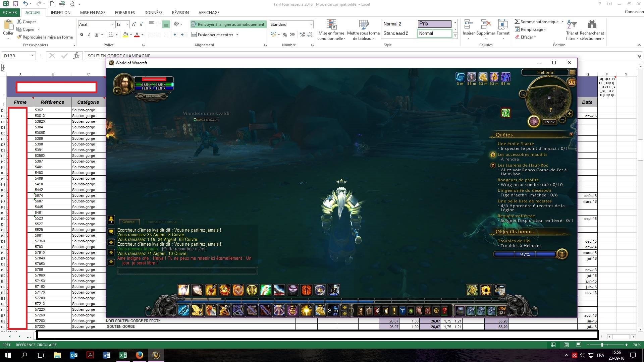Toggle italic I formatting
Viewport: 644px width, 362px height.
pyautogui.click(x=89, y=35)
